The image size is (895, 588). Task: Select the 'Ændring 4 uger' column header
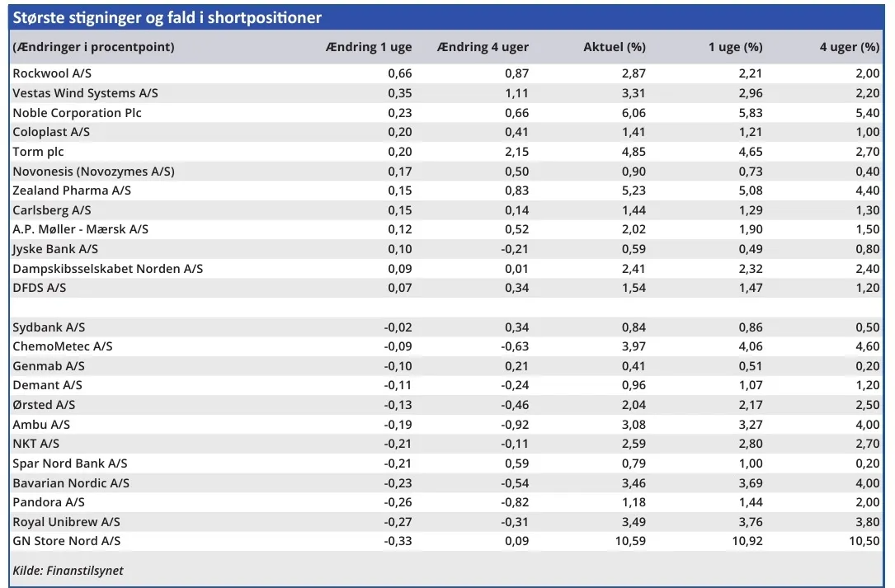tap(483, 47)
